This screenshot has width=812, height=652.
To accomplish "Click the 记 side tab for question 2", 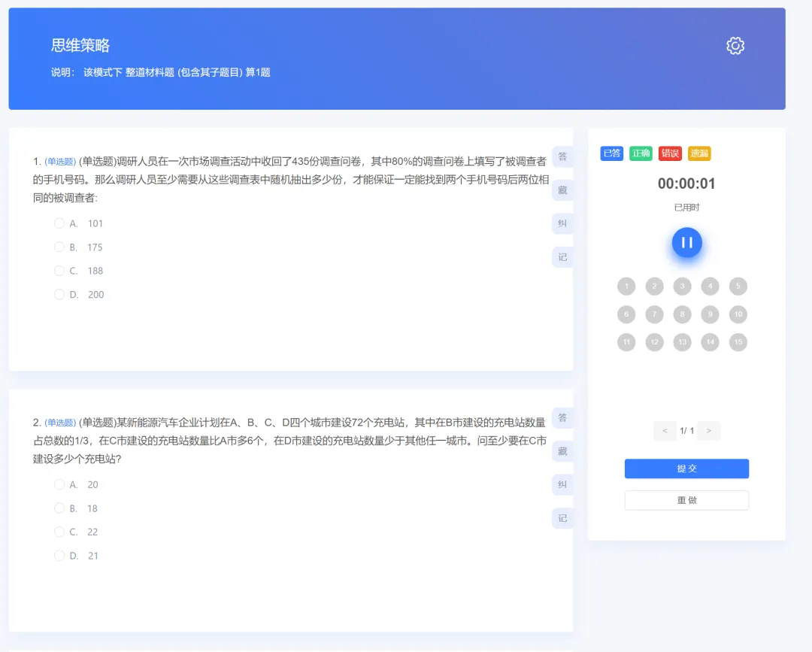I will click(562, 518).
